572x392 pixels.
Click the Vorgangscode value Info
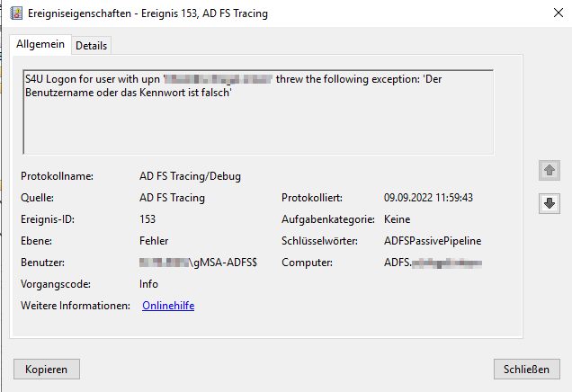click(x=148, y=284)
